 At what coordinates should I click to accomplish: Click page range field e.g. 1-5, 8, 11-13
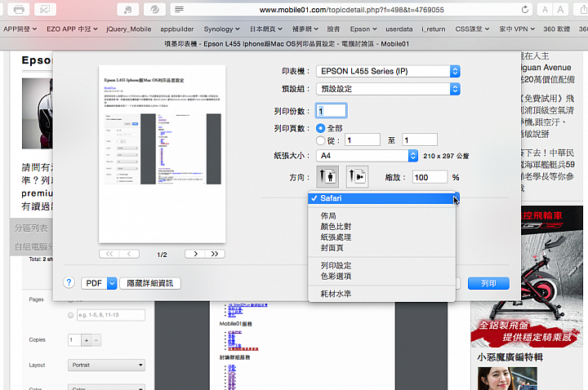tap(111, 315)
